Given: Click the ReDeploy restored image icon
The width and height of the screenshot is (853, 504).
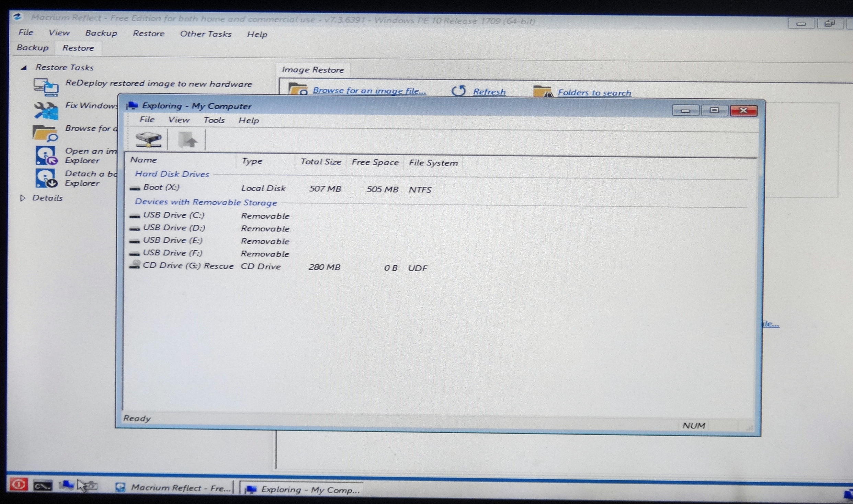Looking at the screenshot, I should click(46, 87).
